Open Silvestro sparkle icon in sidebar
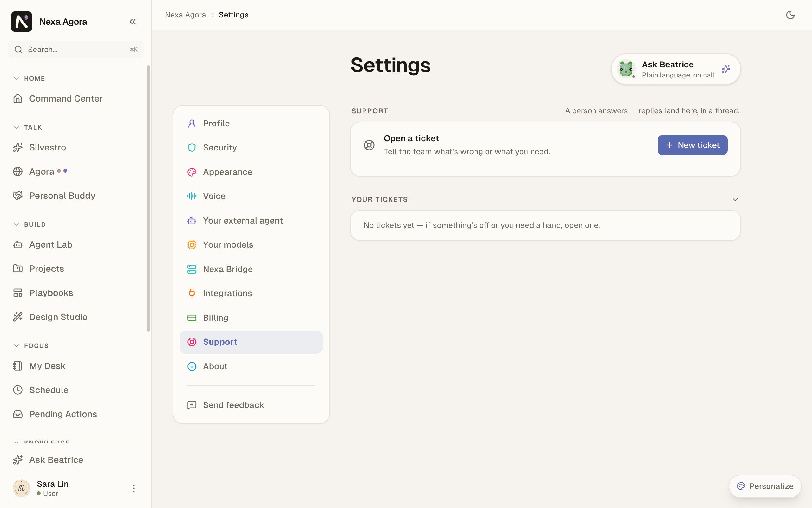 18,148
